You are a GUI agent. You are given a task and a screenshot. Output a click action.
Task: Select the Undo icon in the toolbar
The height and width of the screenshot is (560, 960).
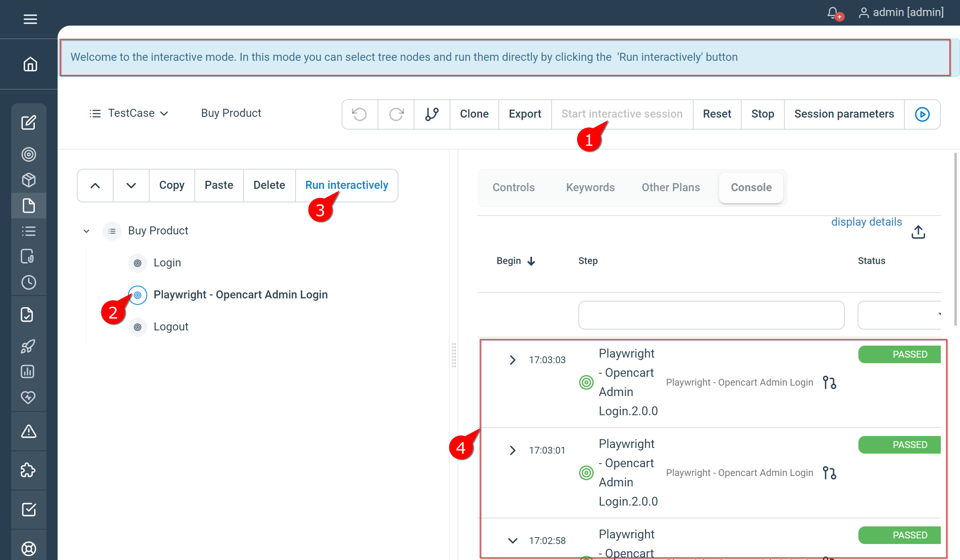pyautogui.click(x=359, y=114)
